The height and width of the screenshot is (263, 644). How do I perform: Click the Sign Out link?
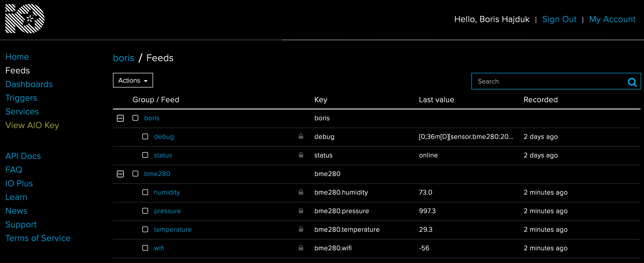559,19
